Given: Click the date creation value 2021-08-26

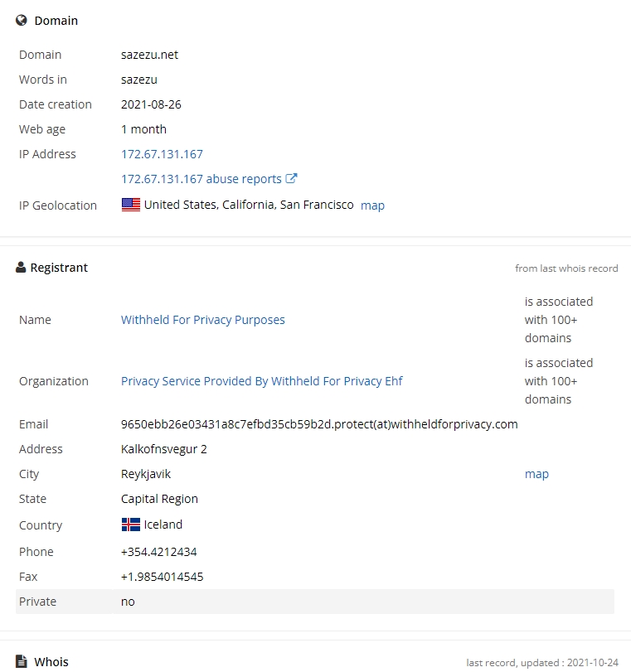Looking at the screenshot, I should [x=151, y=104].
